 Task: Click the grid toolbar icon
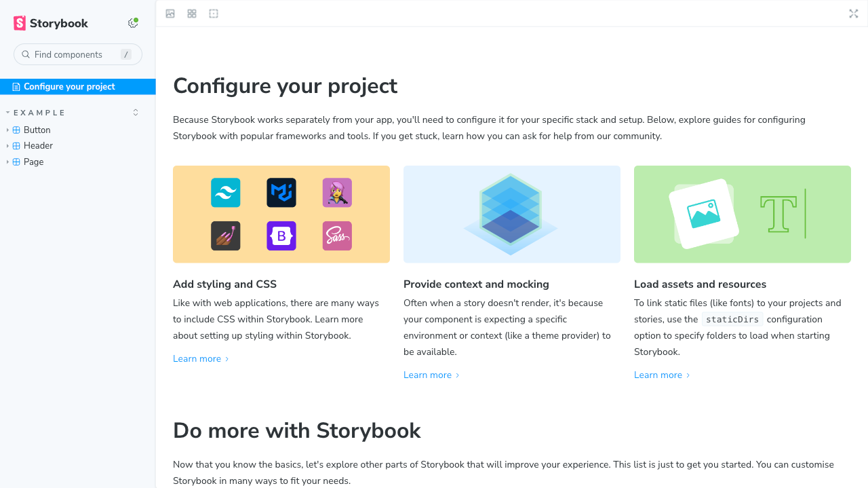192,14
